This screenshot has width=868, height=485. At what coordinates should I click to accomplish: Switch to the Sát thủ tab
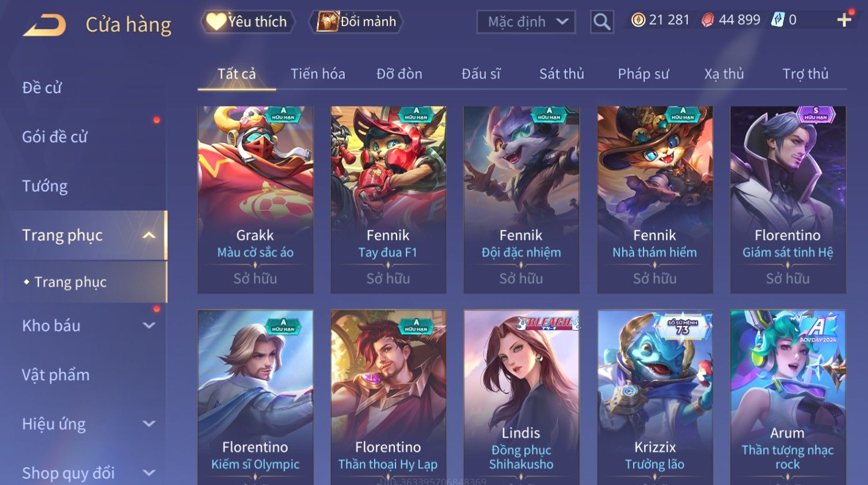pyautogui.click(x=561, y=74)
